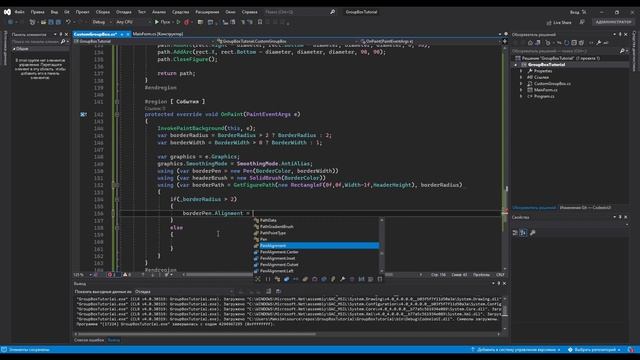This screenshot has width=640, height=360.
Task: Select PathData in the IntelliSense list
Action: 268,220
